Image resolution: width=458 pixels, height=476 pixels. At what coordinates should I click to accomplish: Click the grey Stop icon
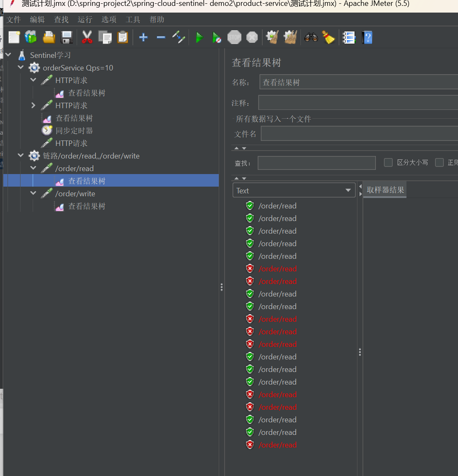tap(234, 38)
